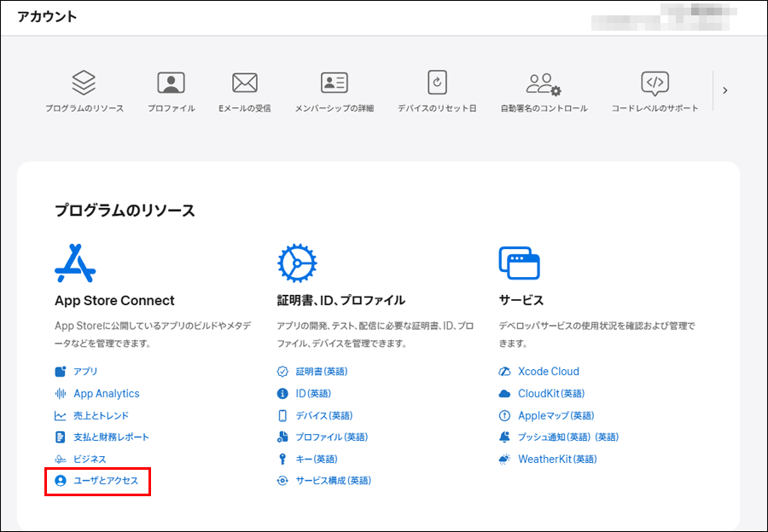This screenshot has height=532, width=768.
Task: Open the App Analytics link
Action: click(x=107, y=394)
